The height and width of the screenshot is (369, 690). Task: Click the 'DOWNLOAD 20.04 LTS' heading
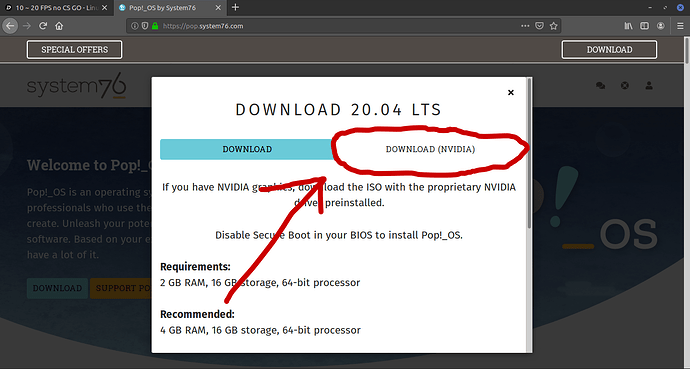[x=338, y=110]
